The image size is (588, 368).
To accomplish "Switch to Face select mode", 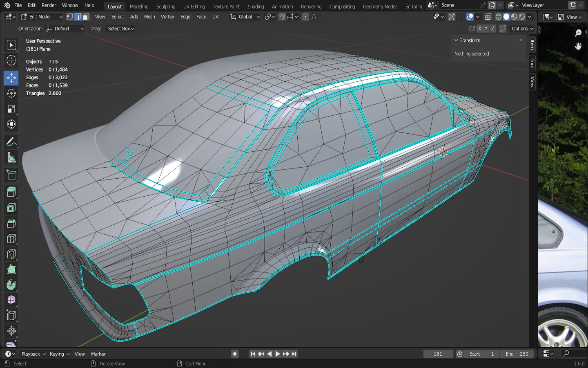I will pos(86,17).
